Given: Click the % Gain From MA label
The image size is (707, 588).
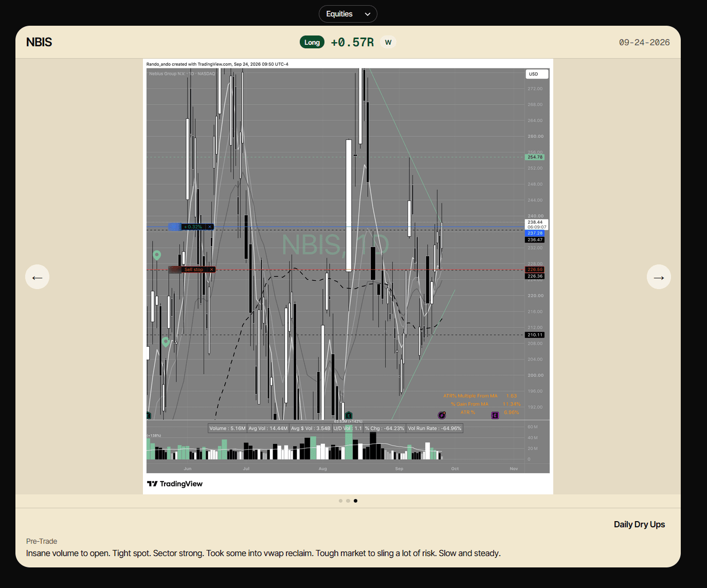Looking at the screenshot, I should click(469, 404).
